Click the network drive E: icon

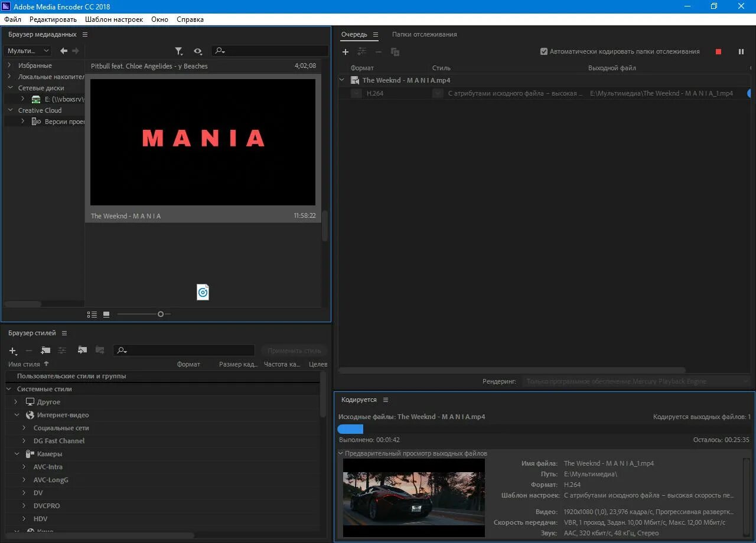point(36,99)
